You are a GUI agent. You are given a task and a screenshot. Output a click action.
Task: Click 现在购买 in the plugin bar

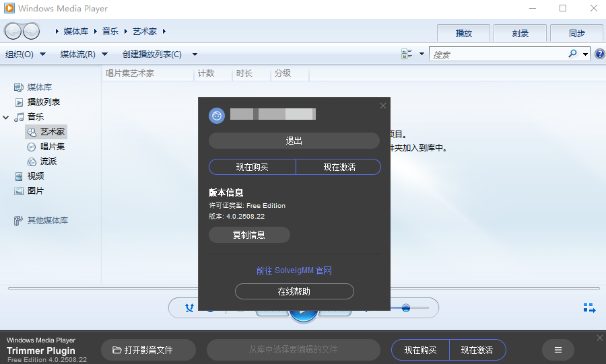click(x=420, y=350)
